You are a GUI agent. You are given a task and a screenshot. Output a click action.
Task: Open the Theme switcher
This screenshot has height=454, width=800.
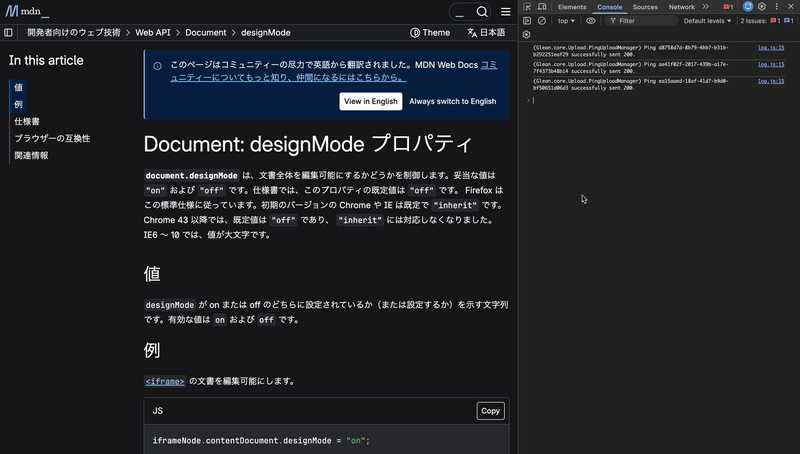click(430, 33)
